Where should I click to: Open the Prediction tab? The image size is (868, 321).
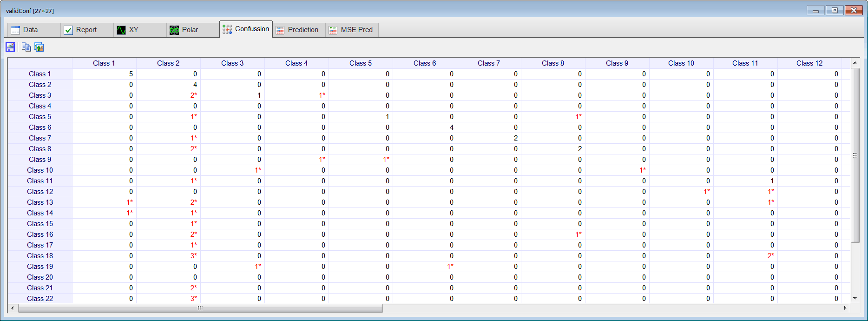coord(299,30)
